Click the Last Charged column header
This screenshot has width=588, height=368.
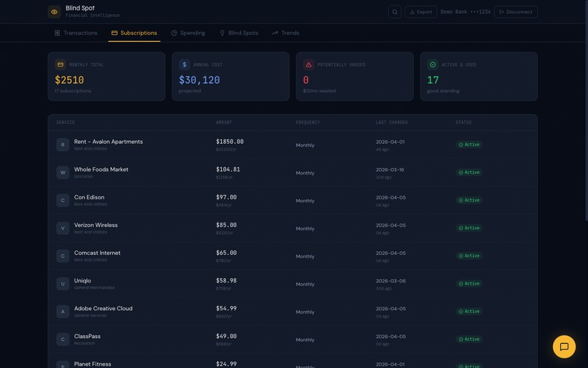(x=392, y=123)
